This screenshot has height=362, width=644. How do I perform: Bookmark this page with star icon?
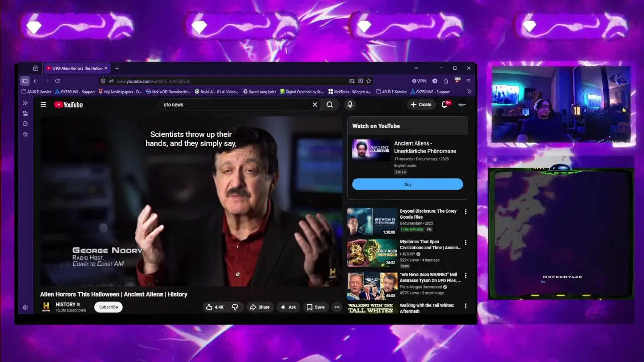click(369, 81)
